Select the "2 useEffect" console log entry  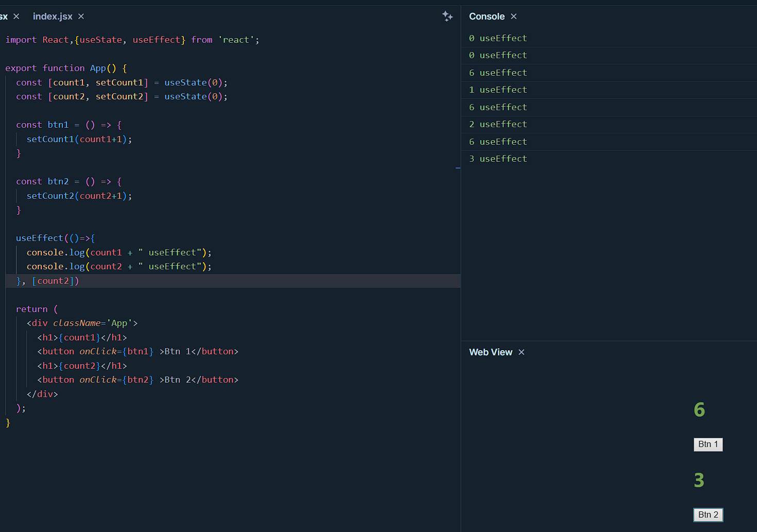498,125
